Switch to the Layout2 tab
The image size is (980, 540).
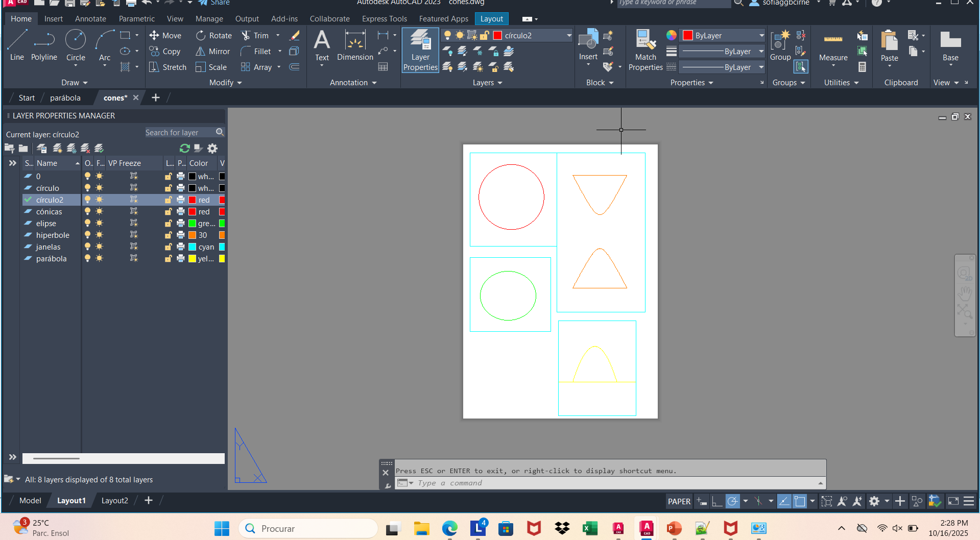coord(114,501)
